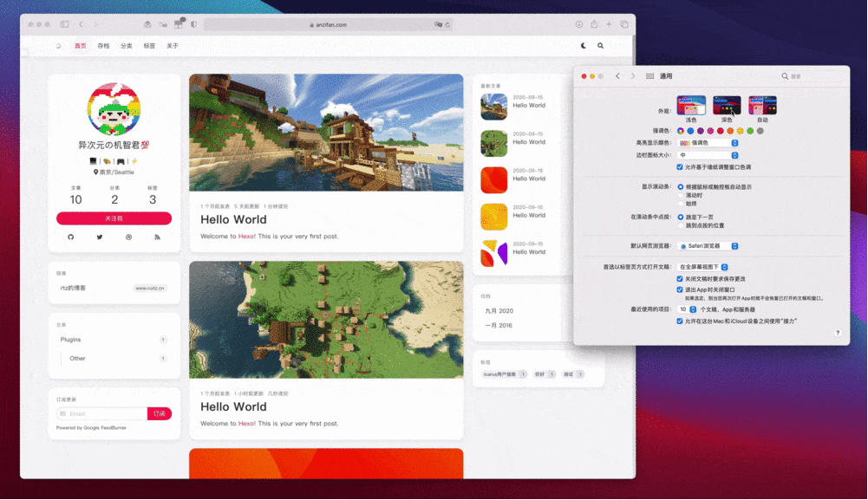The height and width of the screenshot is (500, 868).
Task: Open 首页 nav item on website
Action: (x=81, y=46)
